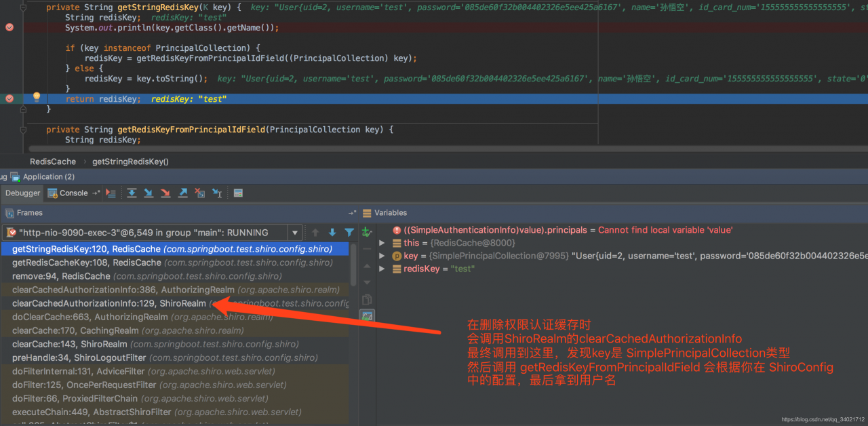Add a new watch with green plus glasses icon
This screenshot has width=868, height=426.
pos(367,232)
